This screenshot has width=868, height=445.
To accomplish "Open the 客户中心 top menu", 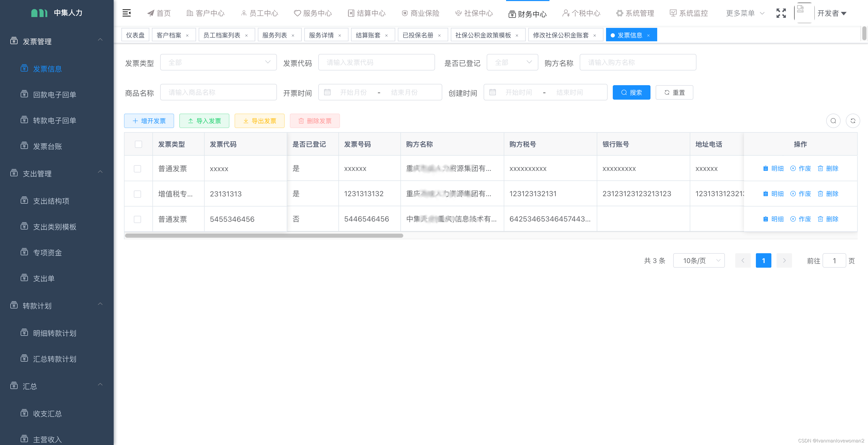I will [x=206, y=13].
